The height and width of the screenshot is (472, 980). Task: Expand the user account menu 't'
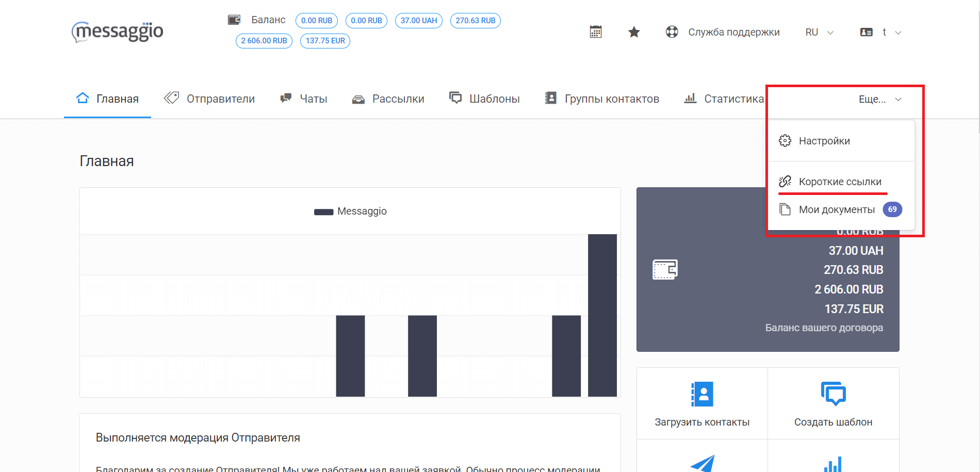(892, 32)
